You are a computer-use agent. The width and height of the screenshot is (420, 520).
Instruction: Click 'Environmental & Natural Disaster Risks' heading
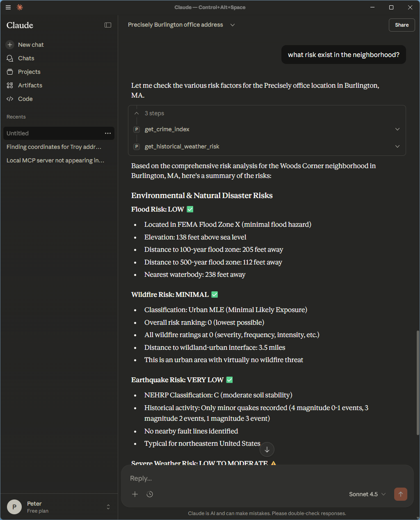coord(202,196)
